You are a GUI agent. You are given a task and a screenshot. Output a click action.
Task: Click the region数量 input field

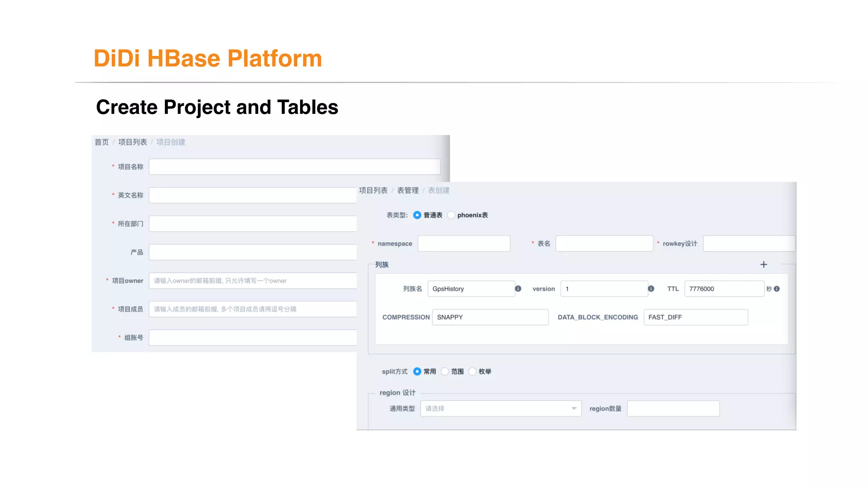(x=673, y=408)
